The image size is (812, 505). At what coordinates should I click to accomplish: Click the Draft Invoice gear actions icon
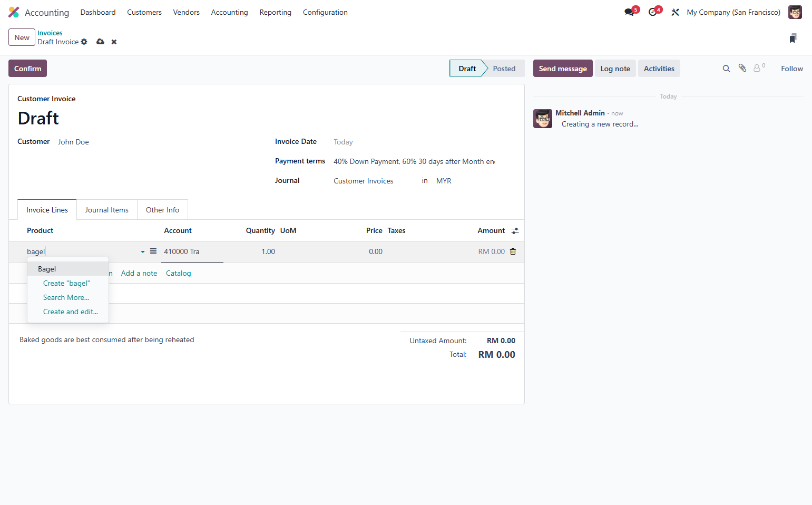click(x=84, y=42)
